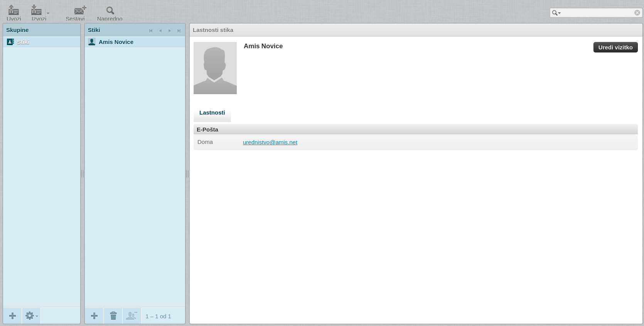
Task: Open the urednistvo@amis.net email link
Action: [x=270, y=142]
